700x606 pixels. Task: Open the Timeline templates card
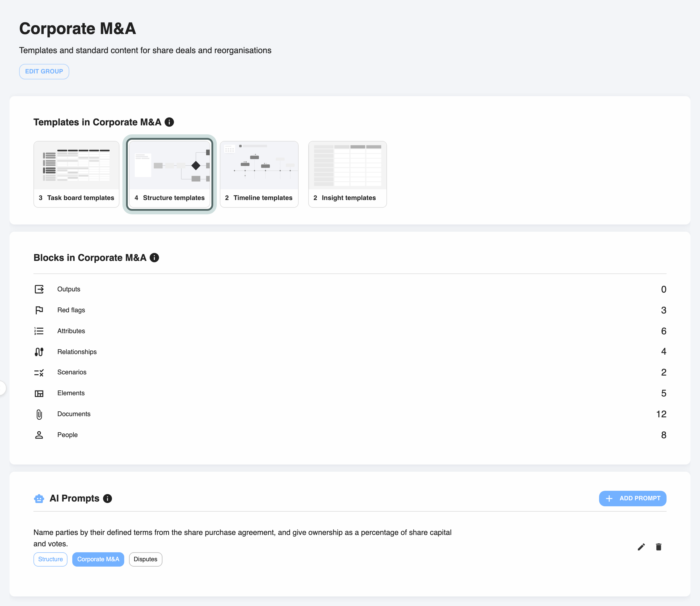[259, 174]
